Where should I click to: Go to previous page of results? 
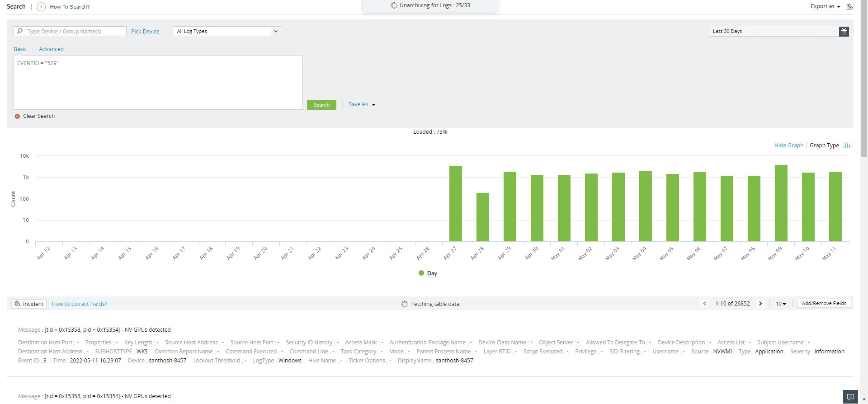(704, 304)
